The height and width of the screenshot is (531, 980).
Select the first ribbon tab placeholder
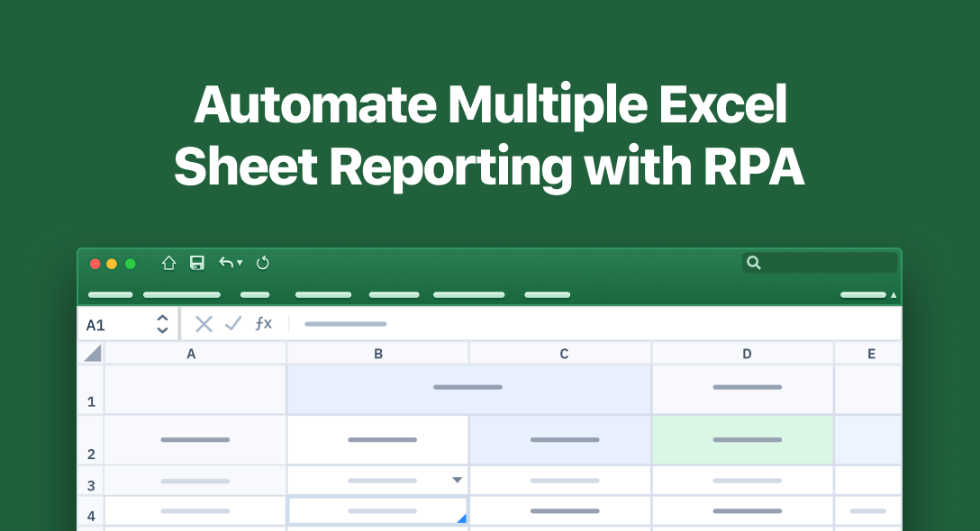(110, 294)
